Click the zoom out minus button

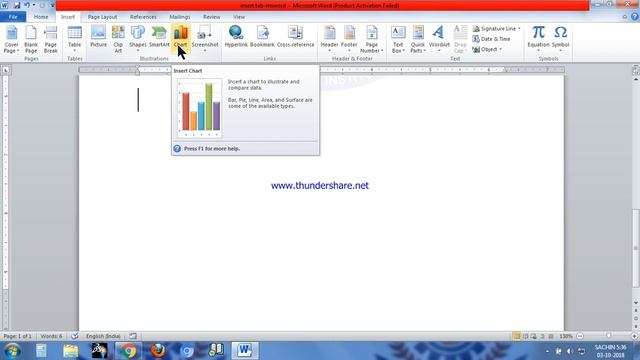point(580,336)
